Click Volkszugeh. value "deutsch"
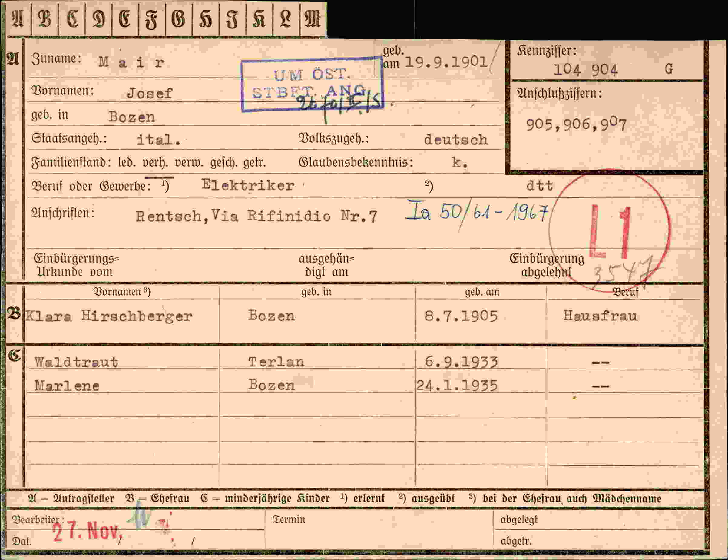728x560 pixels. point(456,140)
